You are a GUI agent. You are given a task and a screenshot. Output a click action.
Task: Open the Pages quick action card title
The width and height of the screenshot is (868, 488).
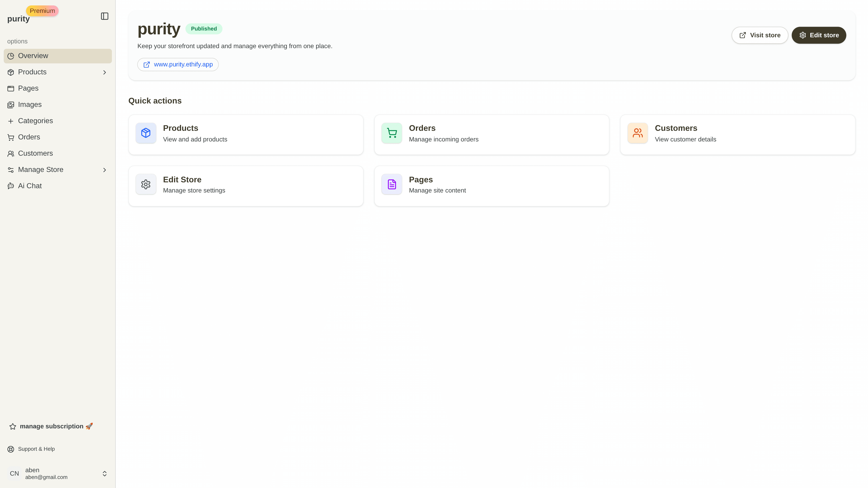(421, 180)
